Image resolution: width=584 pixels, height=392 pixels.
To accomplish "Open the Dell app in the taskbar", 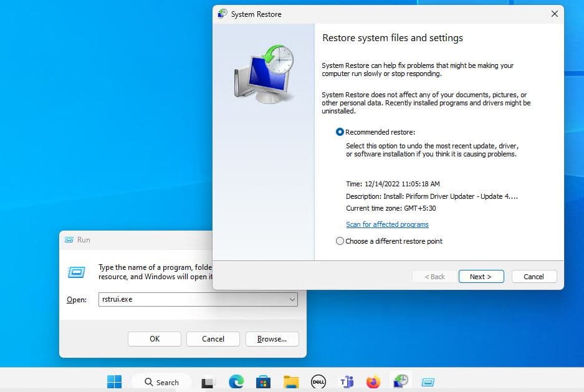I will [x=318, y=381].
